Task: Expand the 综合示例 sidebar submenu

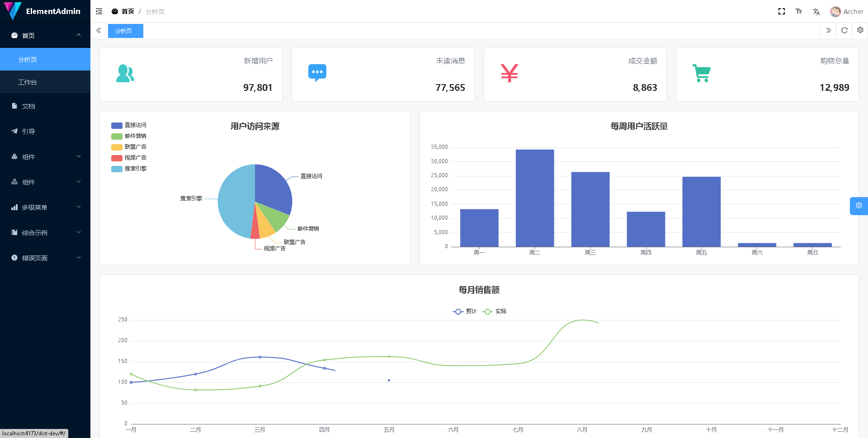Action: pos(45,233)
